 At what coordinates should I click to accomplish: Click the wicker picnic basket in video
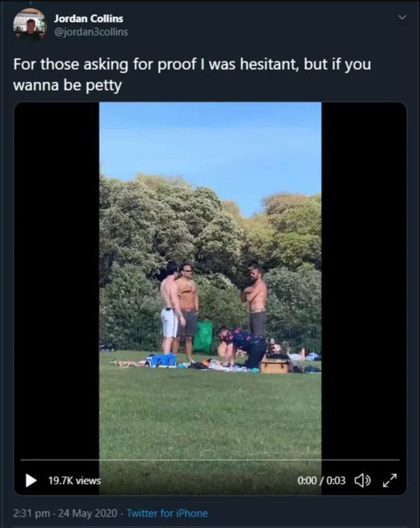point(274,367)
